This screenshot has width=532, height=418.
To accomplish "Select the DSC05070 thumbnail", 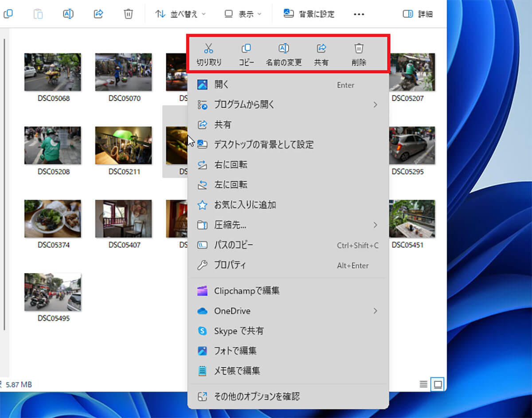I will pyautogui.click(x=124, y=72).
